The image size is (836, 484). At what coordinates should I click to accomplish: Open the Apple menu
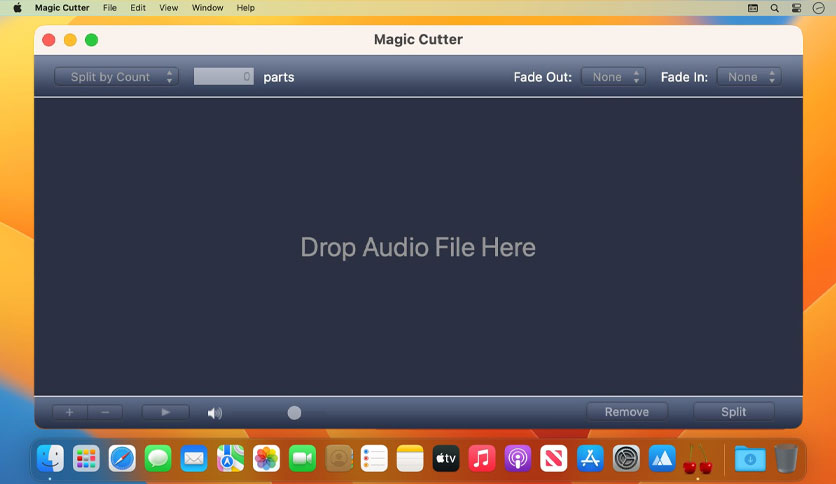17,8
